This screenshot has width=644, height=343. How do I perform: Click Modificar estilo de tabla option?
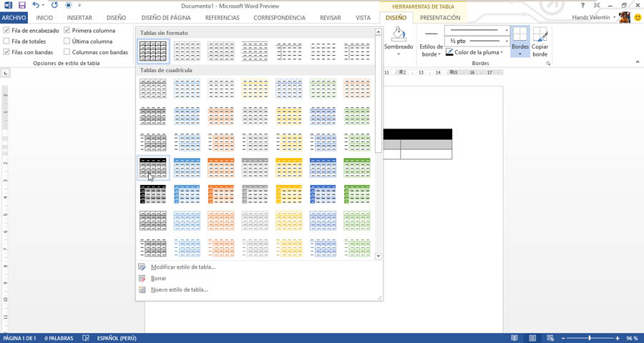pyautogui.click(x=182, y=267)
